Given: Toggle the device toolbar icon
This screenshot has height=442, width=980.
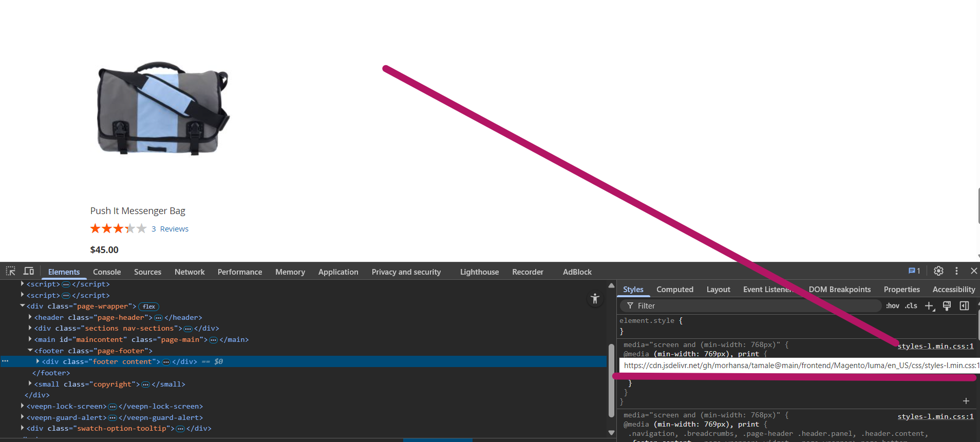Looking at the screenshot, I should click(29, 271).
